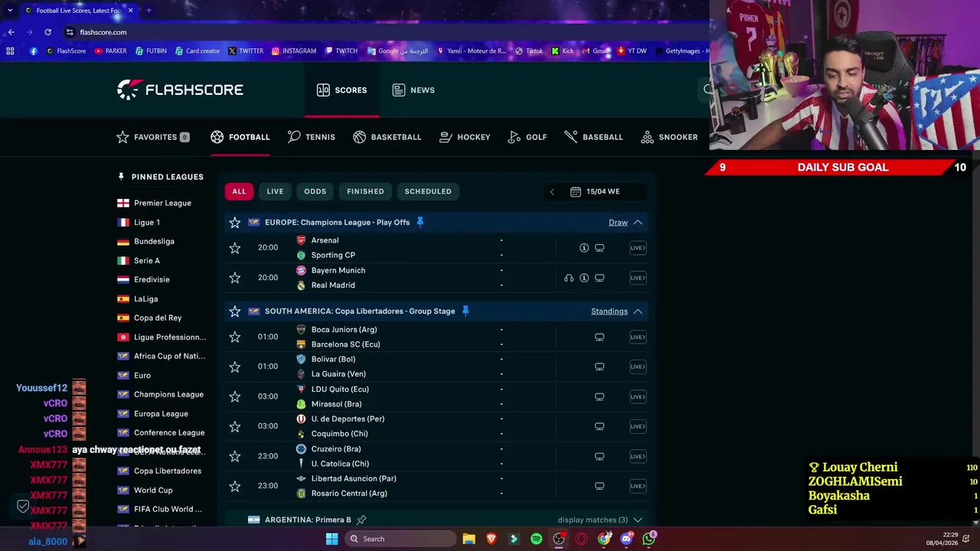The width and height of the screenshot is (980, 551).
Task: Show FINISHED matches filter
Action: pyautogui.click(x=365, y=191)
